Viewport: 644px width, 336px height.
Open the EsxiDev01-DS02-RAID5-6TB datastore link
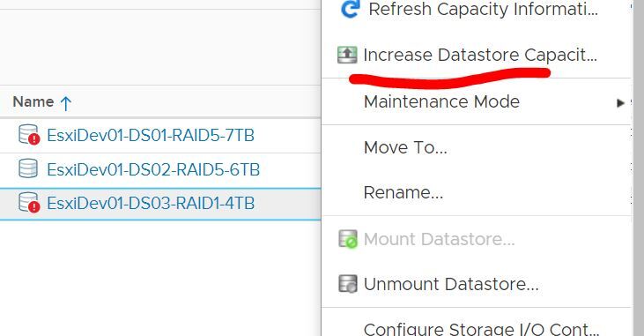pos(153,169)
